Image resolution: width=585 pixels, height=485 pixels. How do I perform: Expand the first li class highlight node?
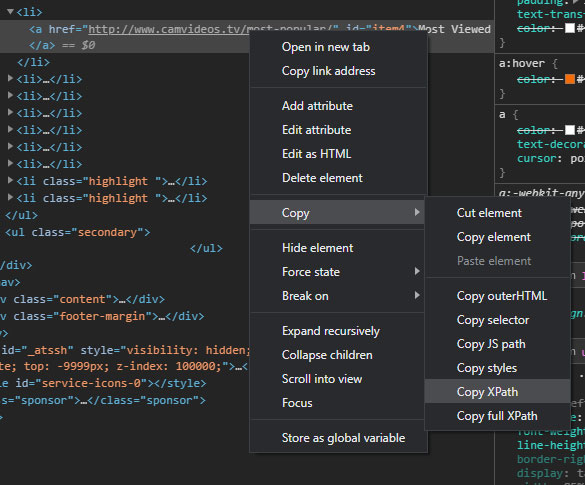click(x=10, y=181)
